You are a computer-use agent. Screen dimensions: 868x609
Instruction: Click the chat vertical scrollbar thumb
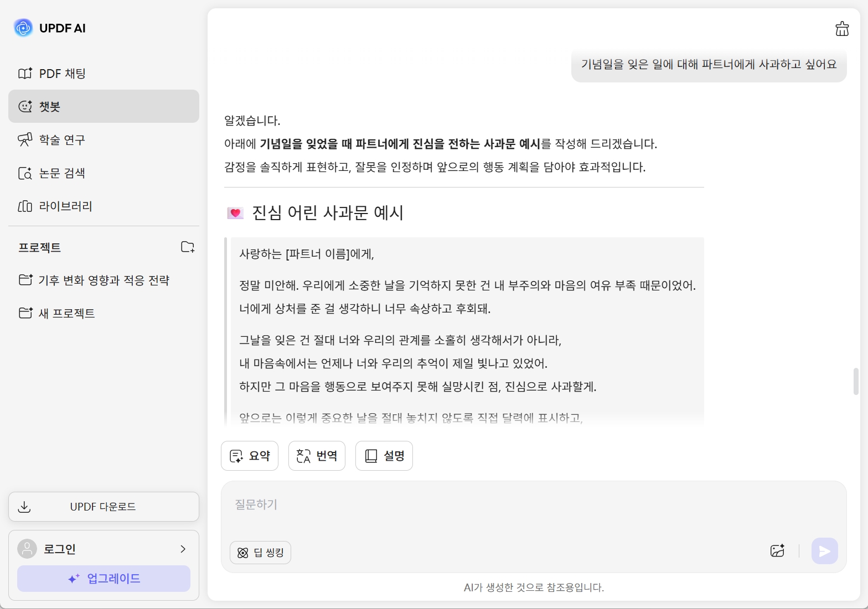tap(856, 381)
